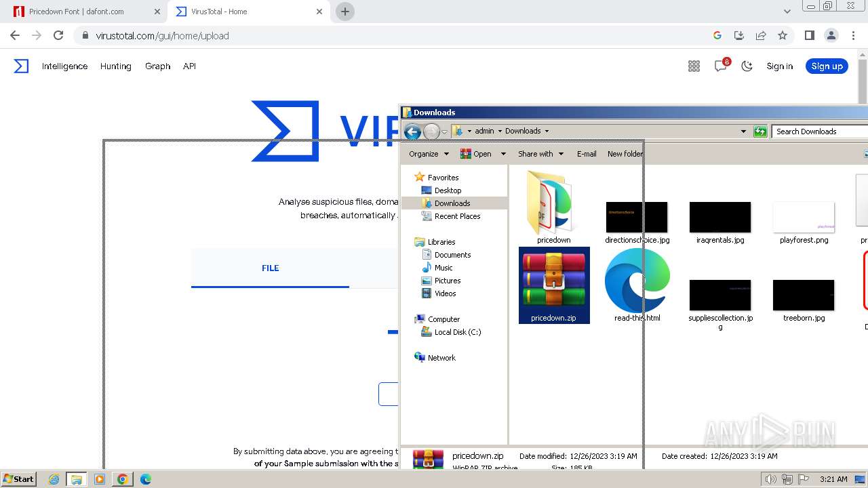Click the Sign up button
Screen dimensions: 868x488
827,66
